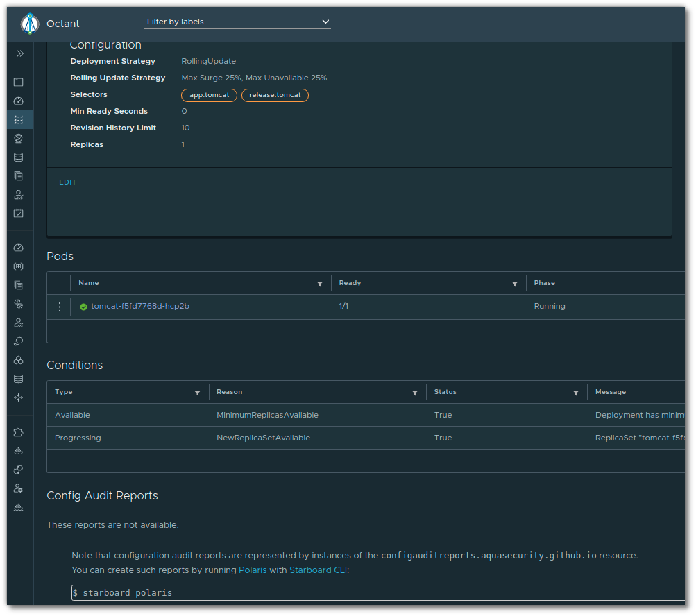Click the dropdown chevron of Filter by labels

[x=325, y=22]
